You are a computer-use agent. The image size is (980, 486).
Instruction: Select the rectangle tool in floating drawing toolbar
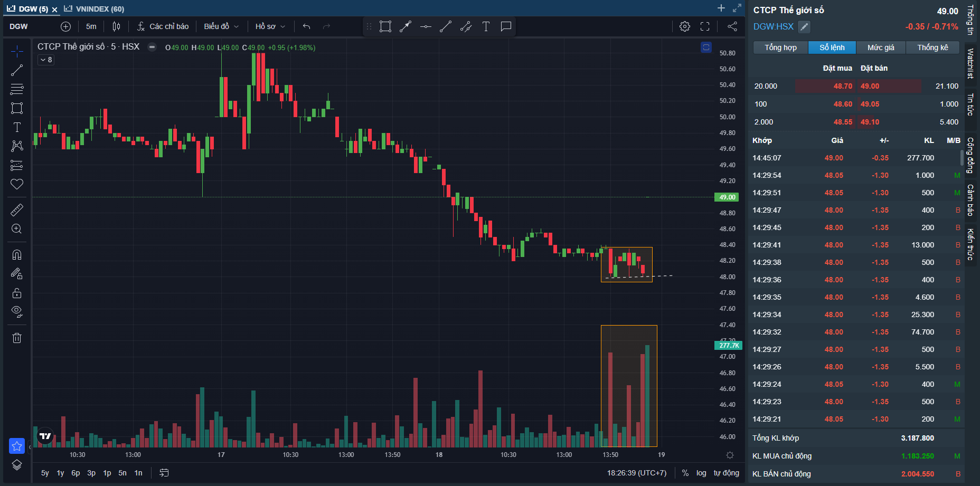(x=385, y=26)
